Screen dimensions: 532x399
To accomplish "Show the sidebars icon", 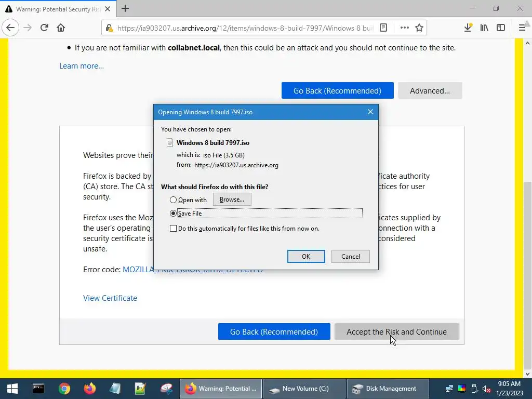I will coord(501,28).
